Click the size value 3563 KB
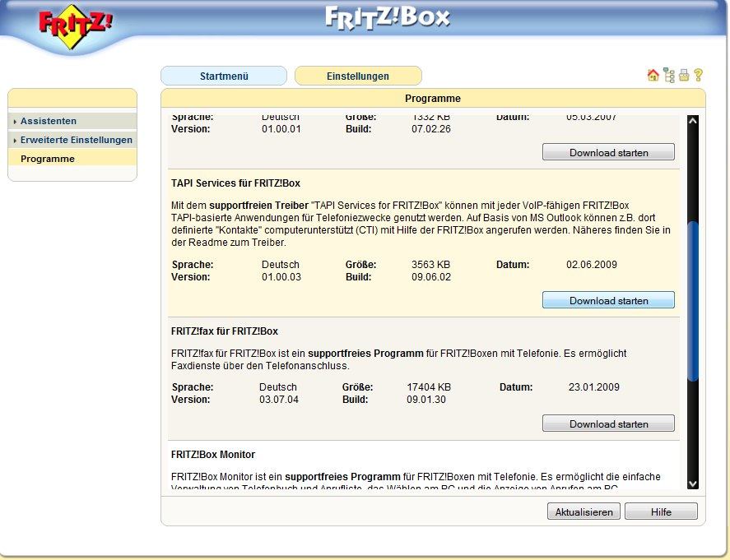 click(430, 265)
